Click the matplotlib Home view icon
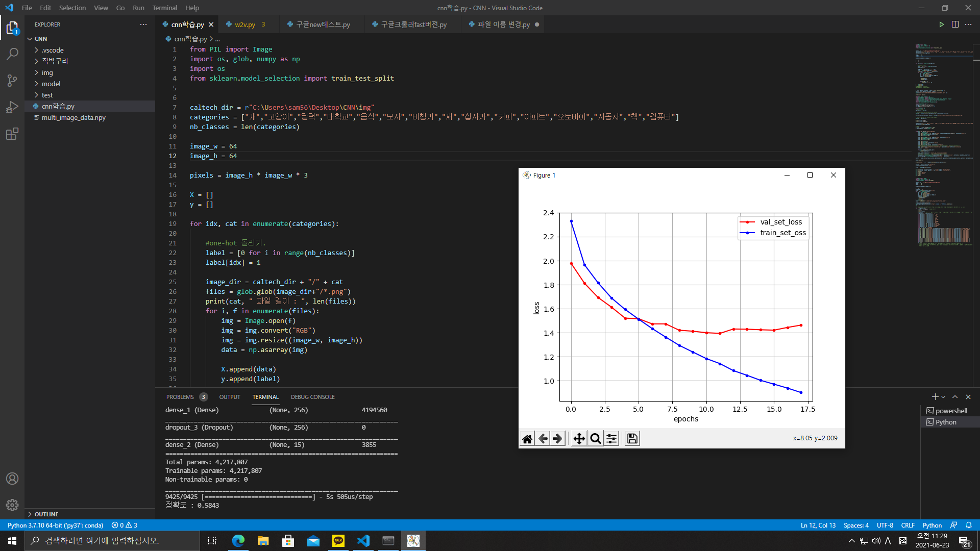Screen dimensions: 980x551 [527, 438]
